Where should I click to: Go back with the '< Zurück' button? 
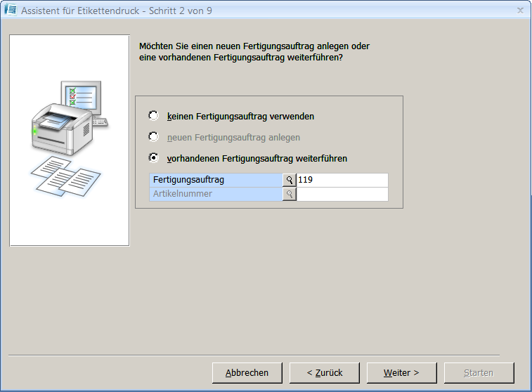[x=324, y=373]
